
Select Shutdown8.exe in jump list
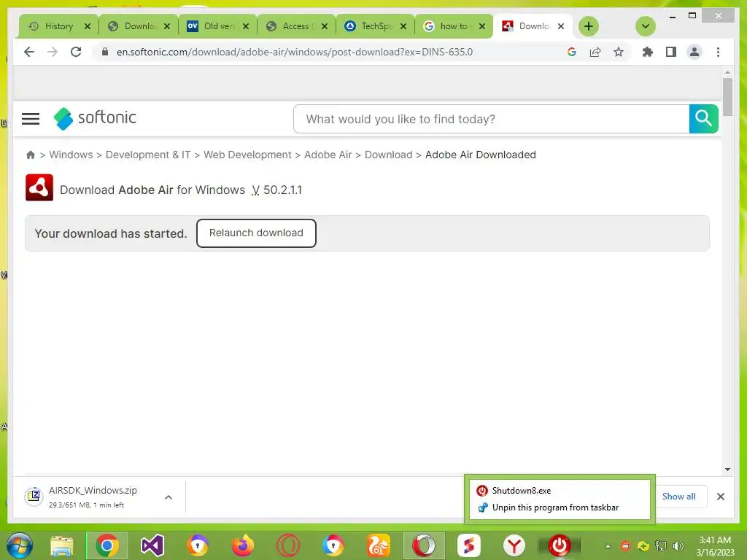click(x=560, y=491)
